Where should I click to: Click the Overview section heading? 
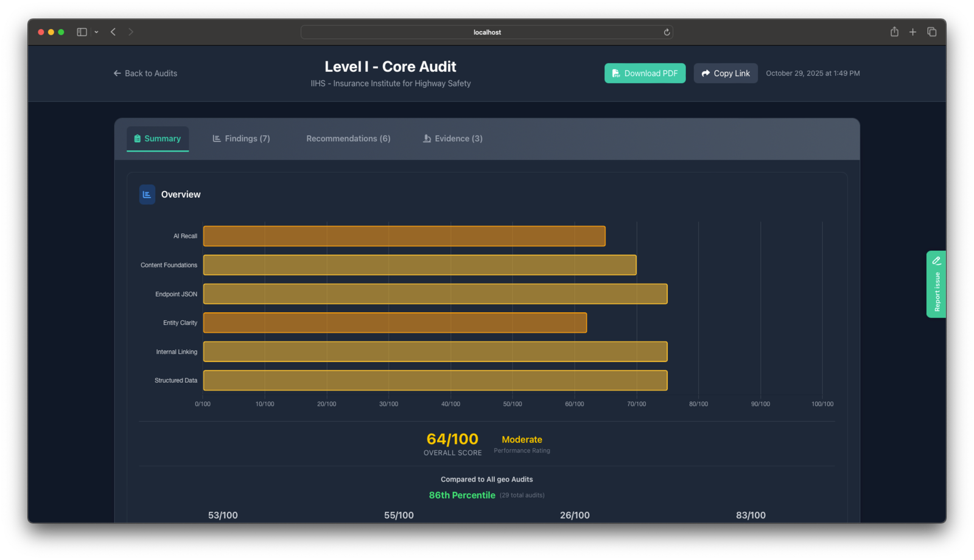point(181,194)
